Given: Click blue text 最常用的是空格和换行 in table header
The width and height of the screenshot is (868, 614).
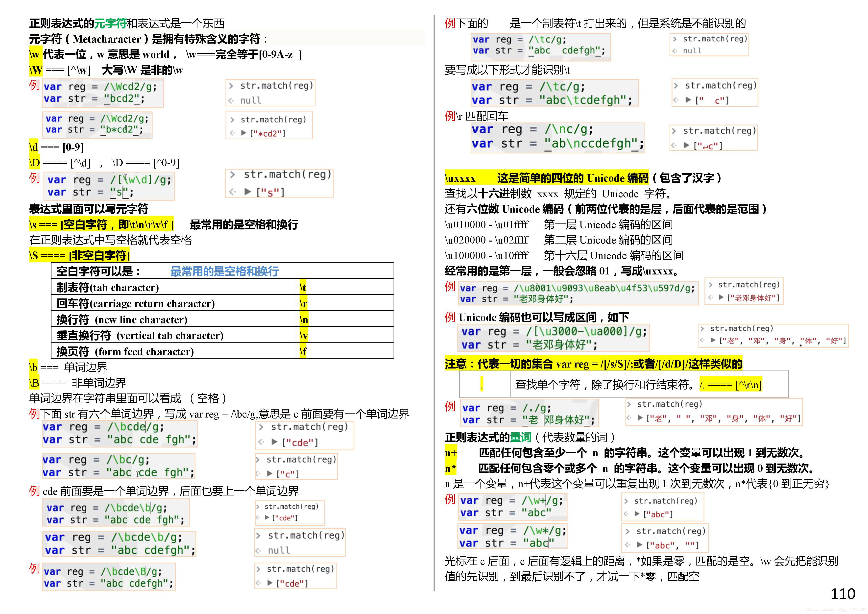Looking at the screenshot, I should (225, 271).
